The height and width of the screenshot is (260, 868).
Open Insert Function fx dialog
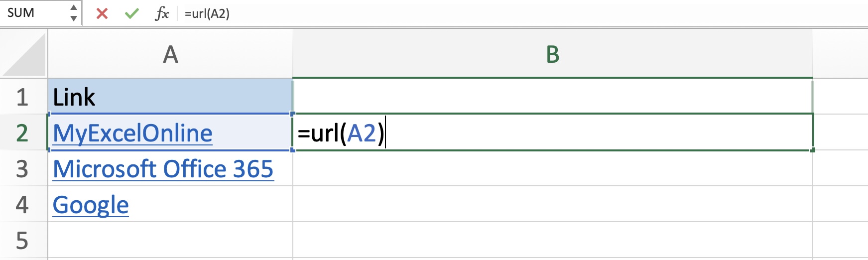(x=162, y=13)
